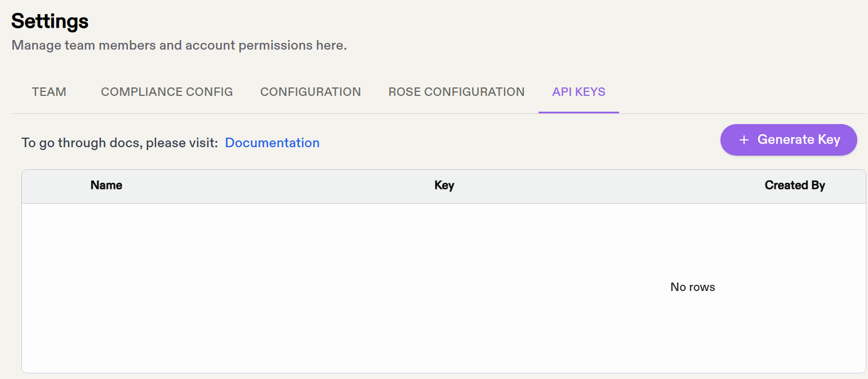Click the No rows message
Image resolution: width=868 pixels, height=379 pixels.
(692, 287)
